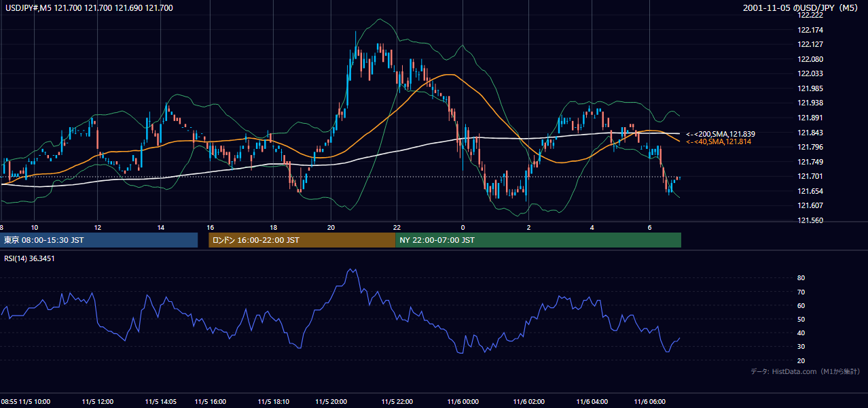Click the 200 SMA 121.839 label
Screen dimensions: 868x408
[x=721, y=134]
